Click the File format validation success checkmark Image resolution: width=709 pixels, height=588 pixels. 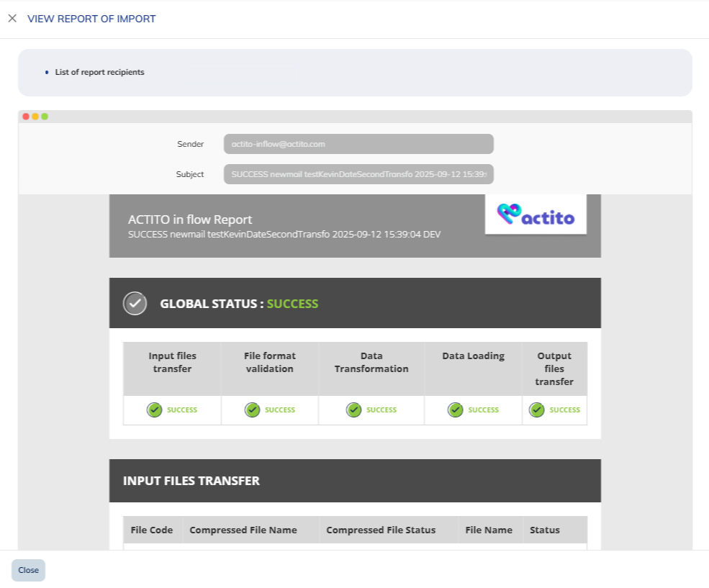click(x=252, y=410)
